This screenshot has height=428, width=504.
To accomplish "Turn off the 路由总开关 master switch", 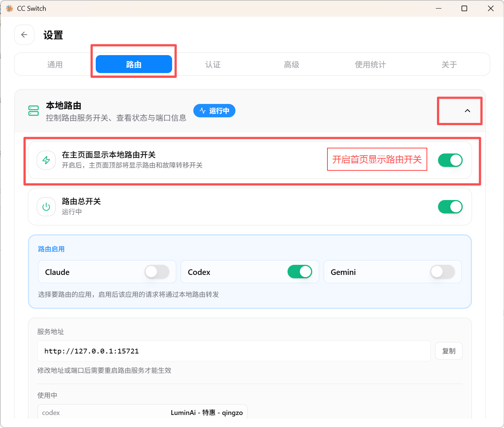I will tap(450, 207).
